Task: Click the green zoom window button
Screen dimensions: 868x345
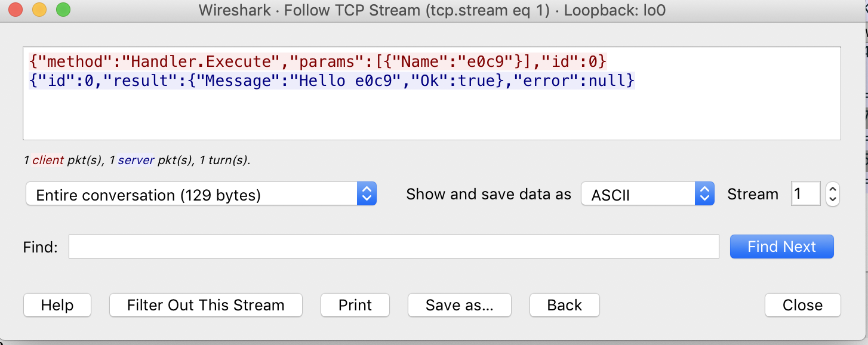Action: pos(62,10)
